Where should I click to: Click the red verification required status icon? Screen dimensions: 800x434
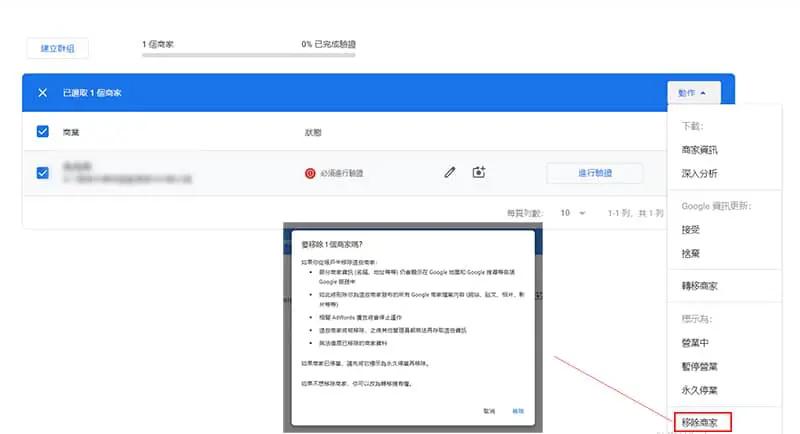click(309, 173)
